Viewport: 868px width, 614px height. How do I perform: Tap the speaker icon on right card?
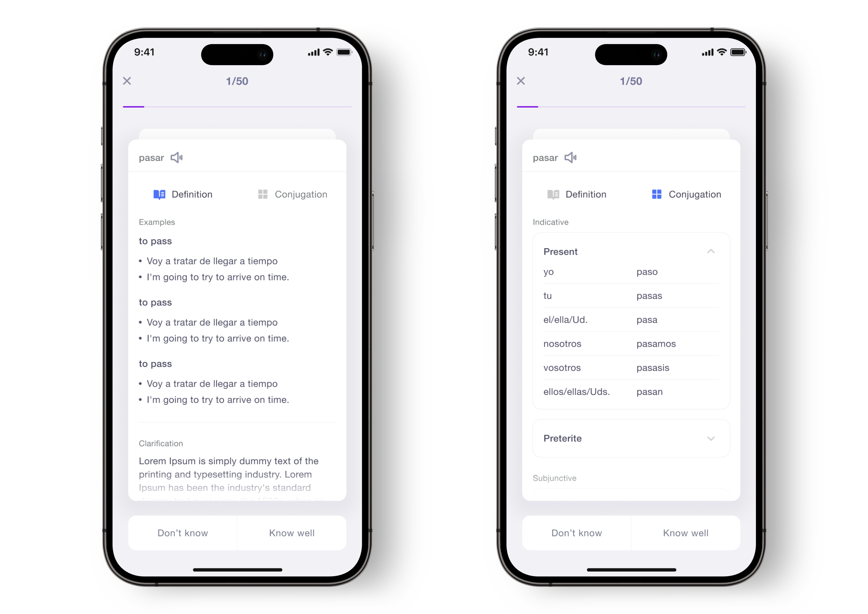(x=570, y=158)
